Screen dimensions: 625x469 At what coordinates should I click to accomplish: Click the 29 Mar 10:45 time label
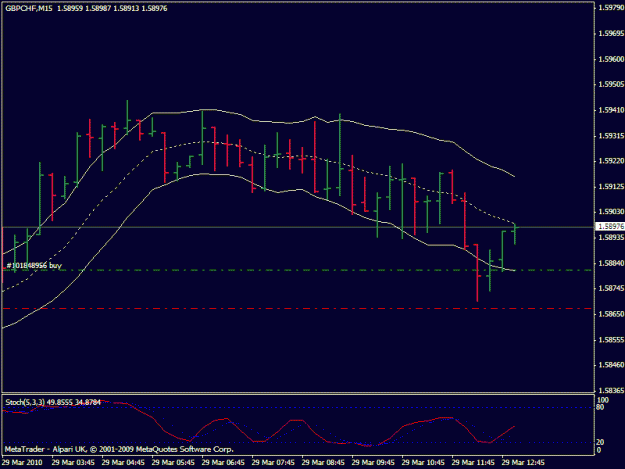coord(423,463)
